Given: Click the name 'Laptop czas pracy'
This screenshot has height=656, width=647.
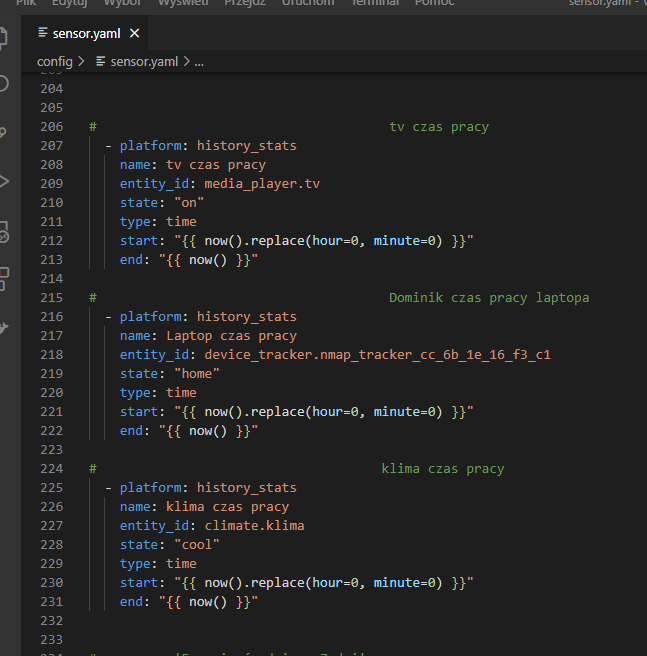Looking at the screenshot, I should [231, 336].
